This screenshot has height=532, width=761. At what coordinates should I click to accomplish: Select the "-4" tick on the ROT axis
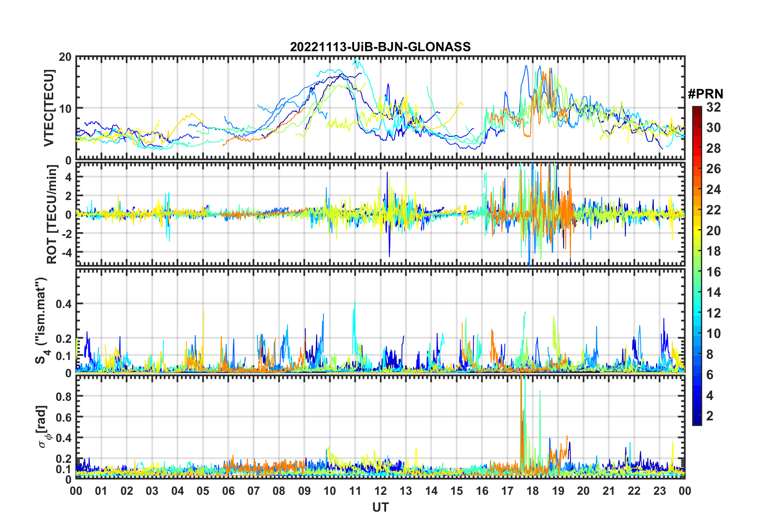[66, 252]
